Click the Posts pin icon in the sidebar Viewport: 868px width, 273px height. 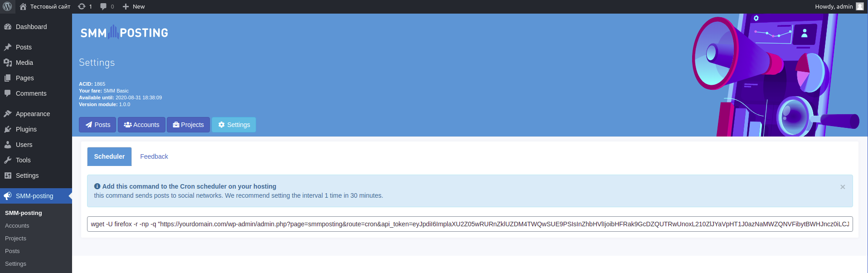(x=8, y=47)
